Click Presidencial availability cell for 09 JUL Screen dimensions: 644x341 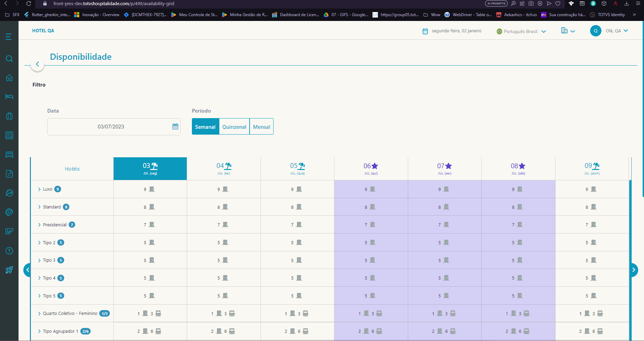click(x=592, y=225)
